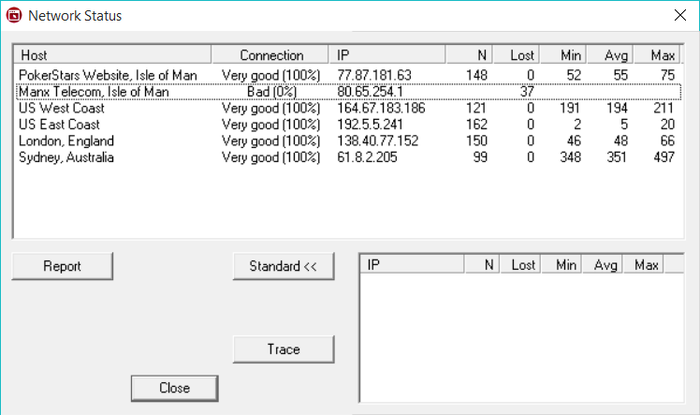700x415 pixels.
Task: Select the Manx Telecom, Isle of Man row
Action: [348, 91]
